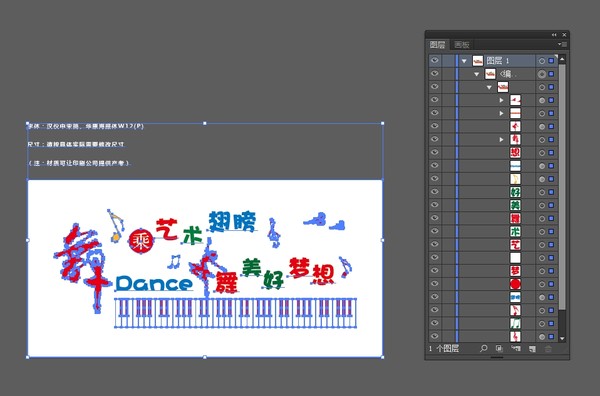Collapse the 编组 group triangle
The height and width of the screenshot is (396, 600).
476,74
